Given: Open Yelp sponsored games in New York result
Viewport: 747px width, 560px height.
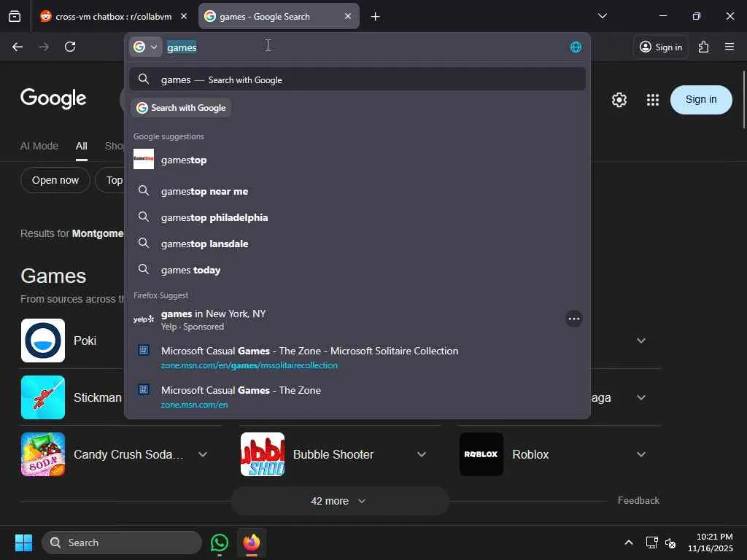Looking at the screenshot, I should 347,319.
